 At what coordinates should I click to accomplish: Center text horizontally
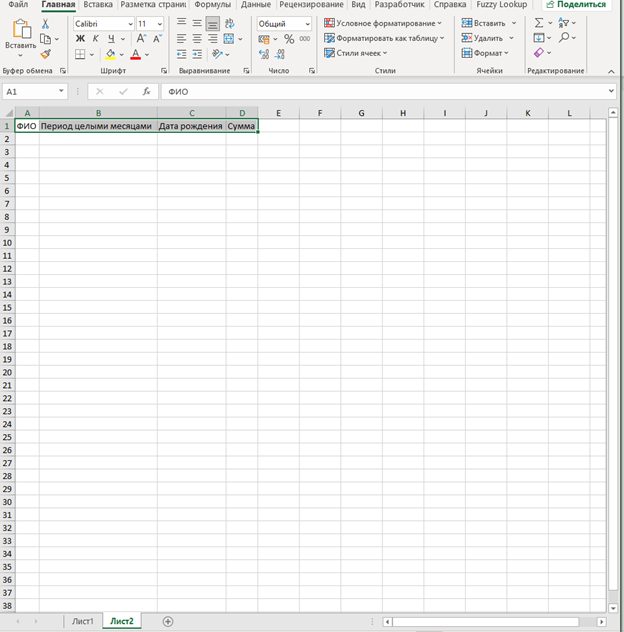click(197, 39)
